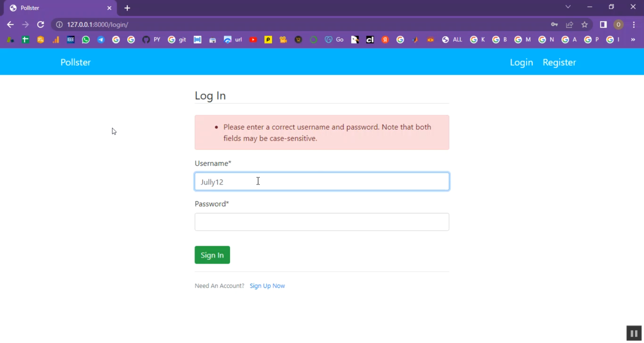Screen dimensions: 644x343
Task: Open the GitHub PY bookmark
Action: coord(151,39)
